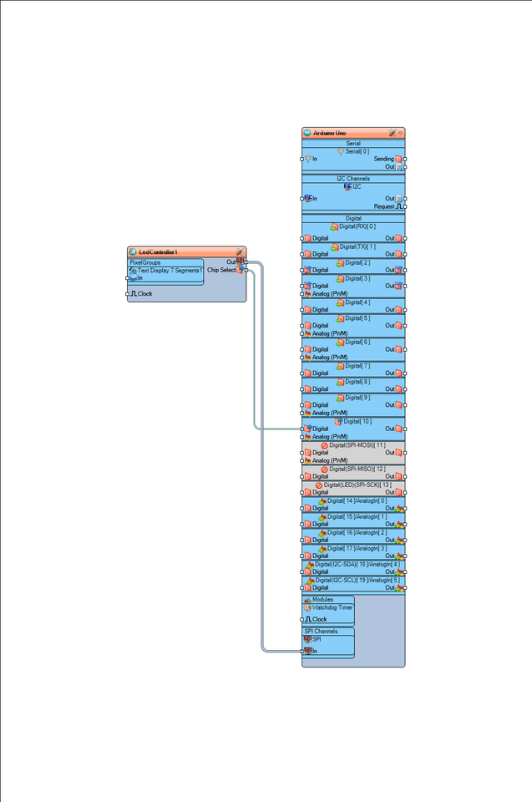Select the SPI In pin icon
Viewport: 532px width, 802px height.
[308, 651]
